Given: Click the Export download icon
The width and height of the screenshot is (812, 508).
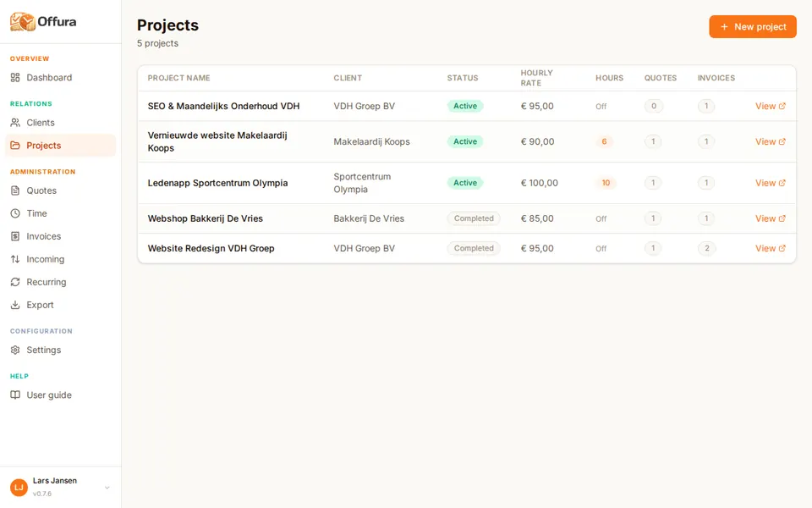Looking at the screenshot, I should pos(15,305).
